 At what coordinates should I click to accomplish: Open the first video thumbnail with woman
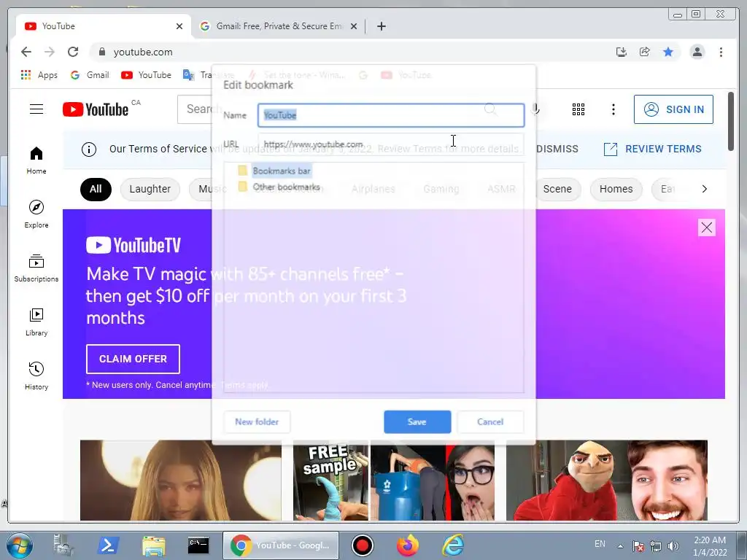tap(181, 480)
